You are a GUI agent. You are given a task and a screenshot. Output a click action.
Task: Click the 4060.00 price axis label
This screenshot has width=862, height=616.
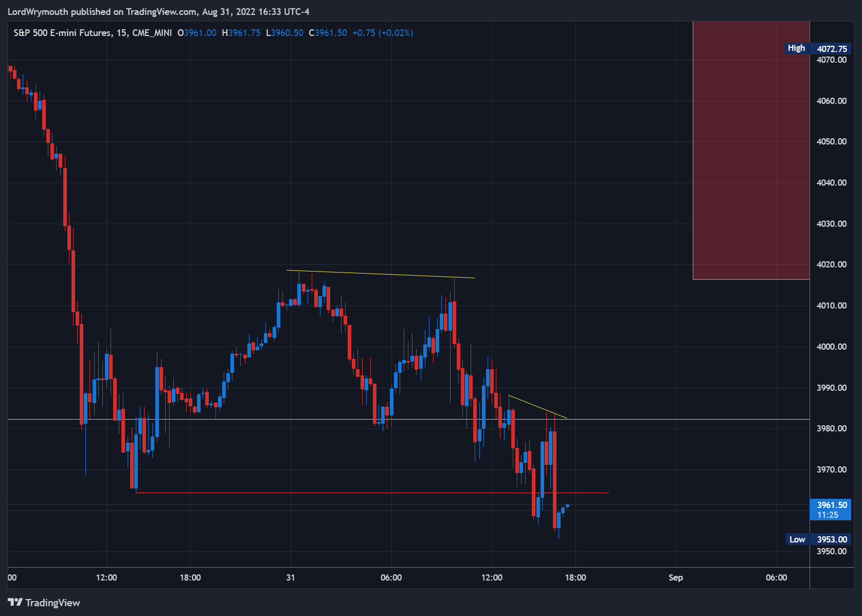pos(832,101)
